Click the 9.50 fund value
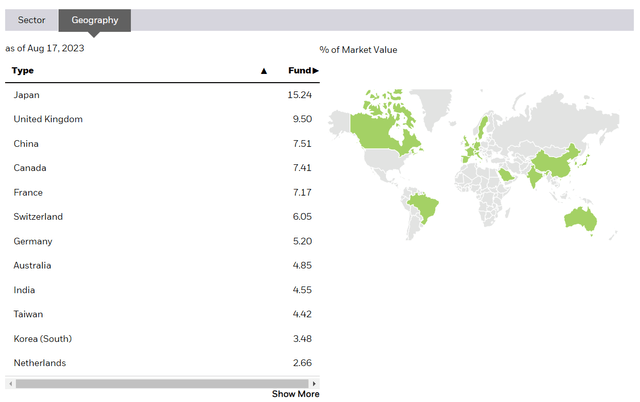 pos(302,119)
